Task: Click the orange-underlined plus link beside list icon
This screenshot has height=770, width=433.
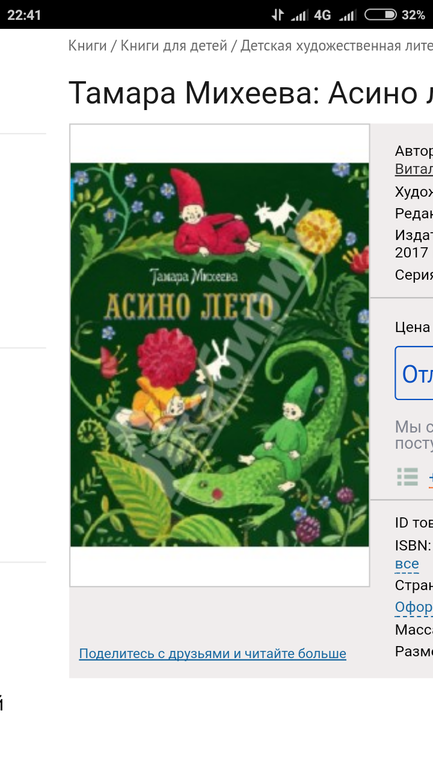Action: point(431,477)
